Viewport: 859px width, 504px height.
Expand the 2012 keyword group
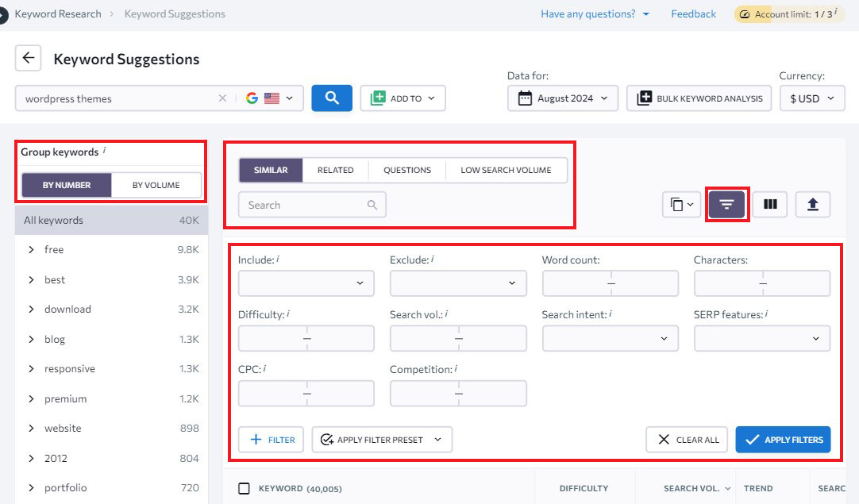coord(31,459)
